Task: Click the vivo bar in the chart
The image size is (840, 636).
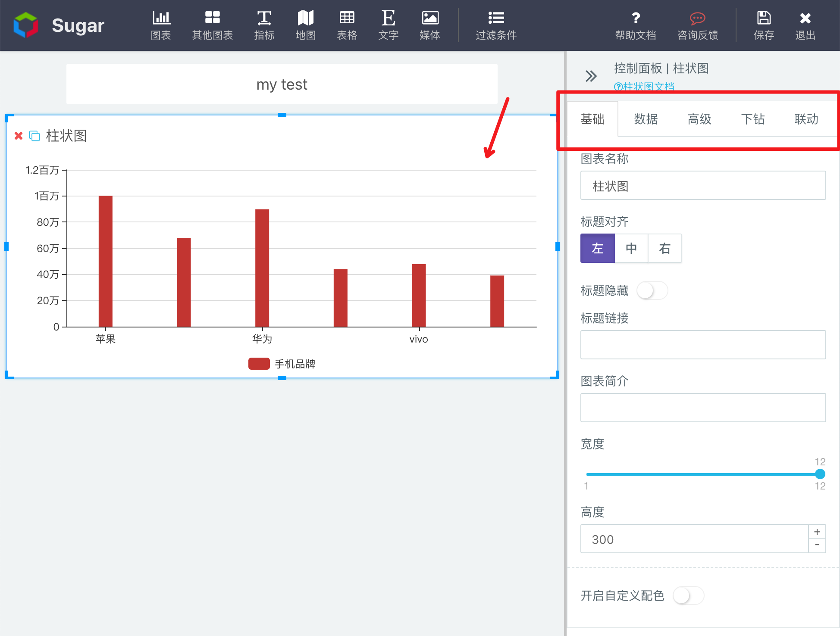Action: point(419,295)
